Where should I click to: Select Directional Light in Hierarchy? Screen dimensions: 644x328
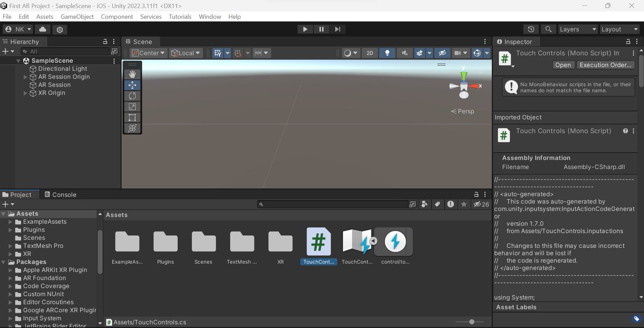click(62, 69)
